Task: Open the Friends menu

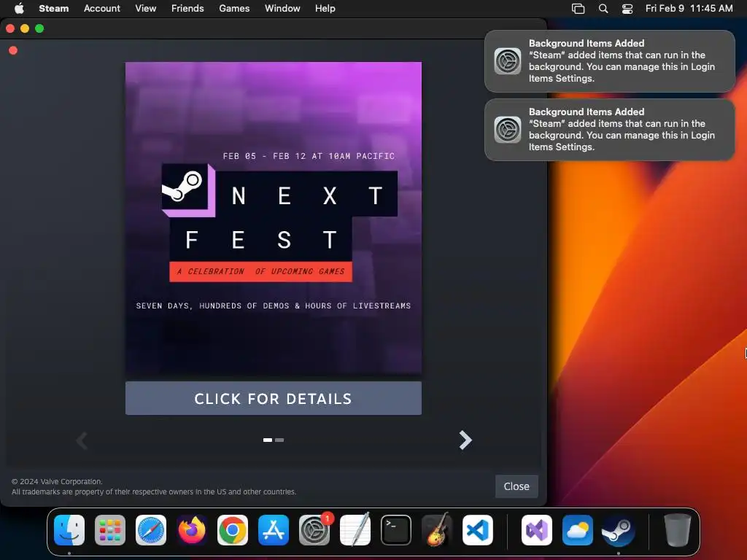Action: coord(187,8)
